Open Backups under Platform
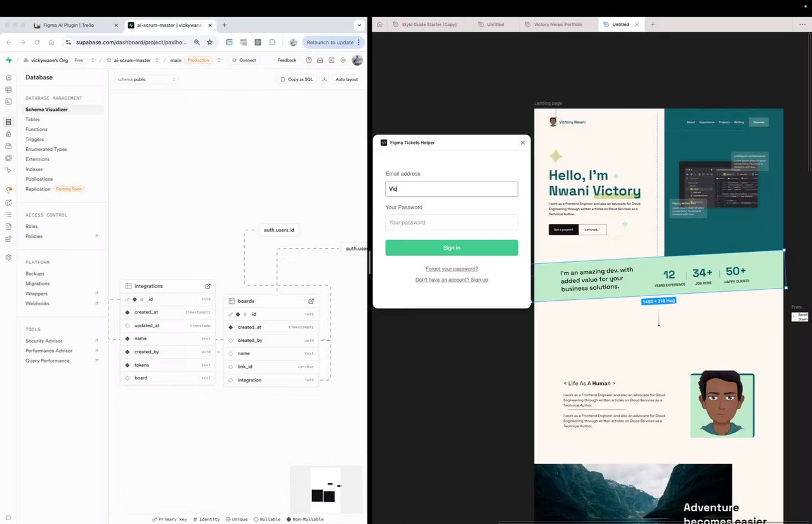The height and width of the screenshot is (524, 812). click(35, 274)
